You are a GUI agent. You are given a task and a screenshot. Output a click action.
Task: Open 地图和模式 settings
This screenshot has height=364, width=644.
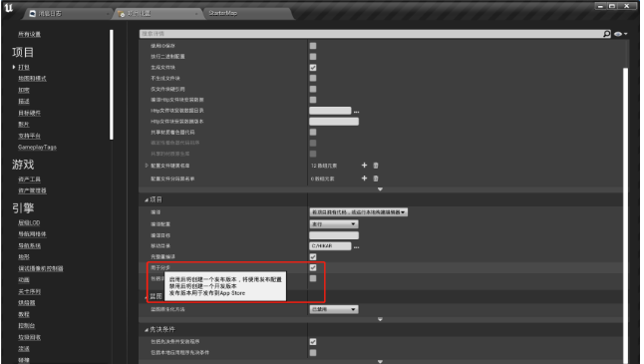click(32, 78)
